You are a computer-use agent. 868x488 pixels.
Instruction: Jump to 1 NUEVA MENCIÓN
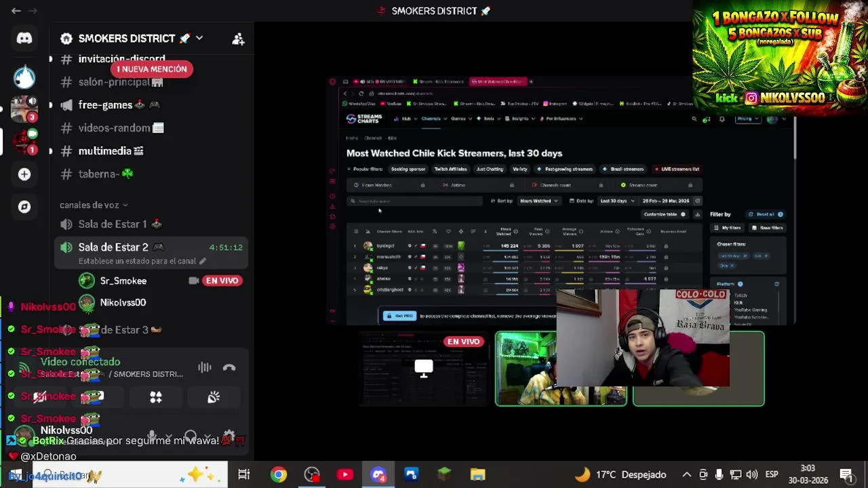pos(151,69)
